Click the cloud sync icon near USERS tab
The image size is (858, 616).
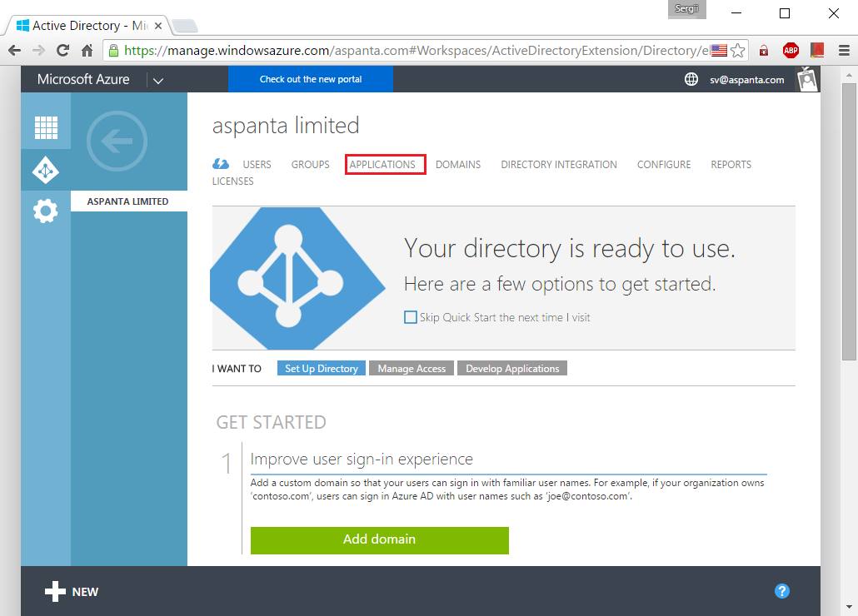point(220,164)
